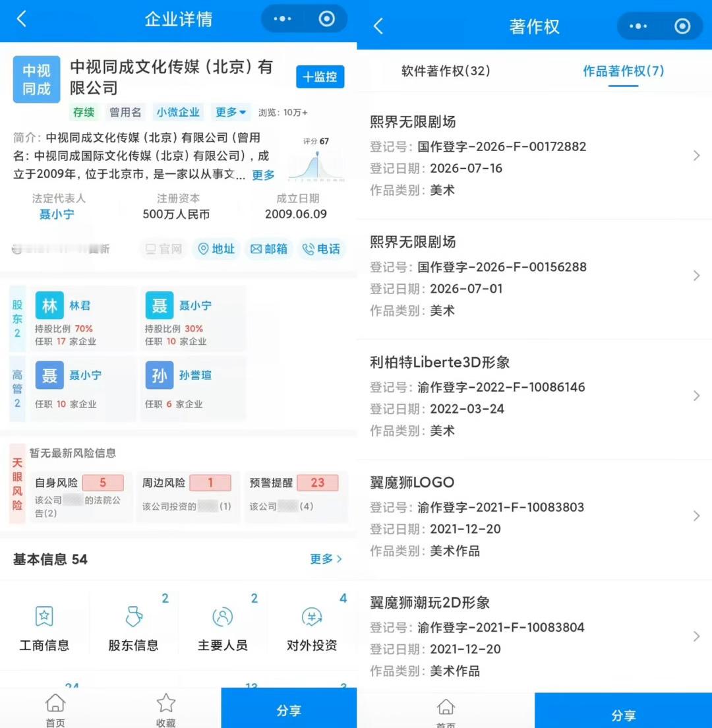
Task: Select the 存续 status tag
Action: coord(84,112)
